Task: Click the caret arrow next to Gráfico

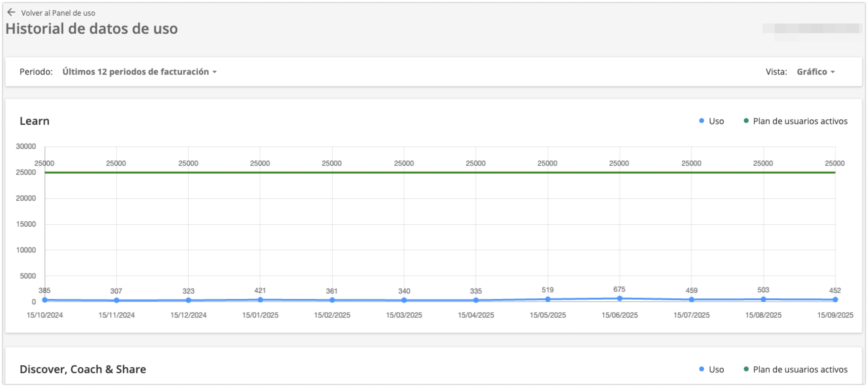Action: pos(833,72)
